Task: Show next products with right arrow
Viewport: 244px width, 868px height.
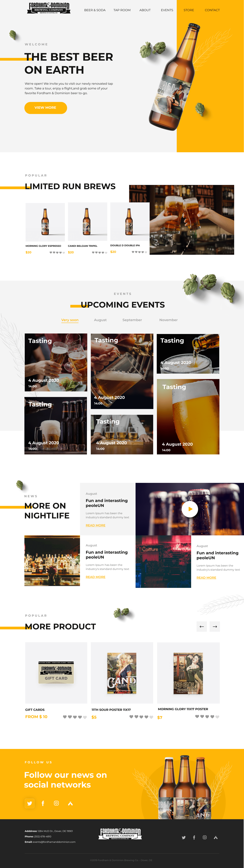Action: click(x=215, y=626)
